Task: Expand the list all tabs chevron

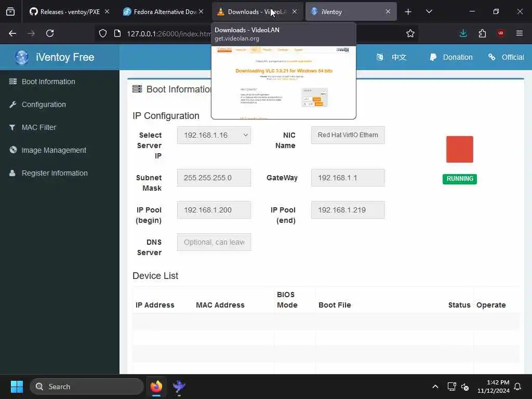Action: (429, 11)
